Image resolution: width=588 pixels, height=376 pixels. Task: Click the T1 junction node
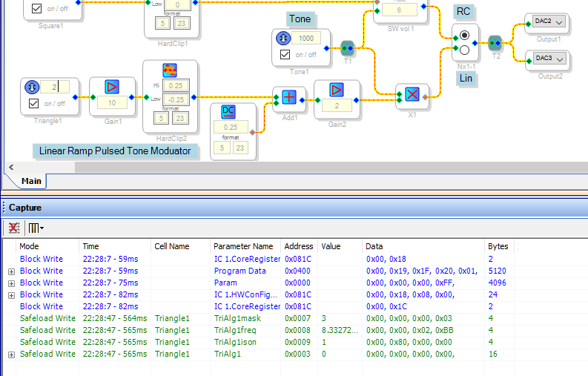[x=347, y=48]
